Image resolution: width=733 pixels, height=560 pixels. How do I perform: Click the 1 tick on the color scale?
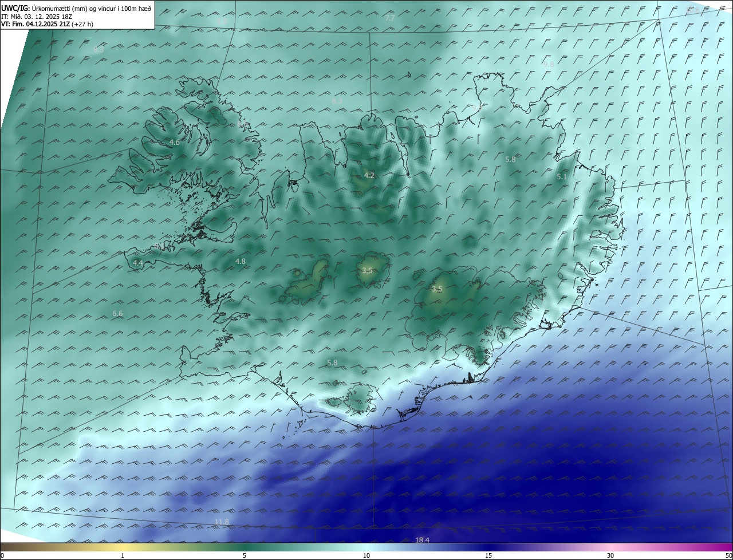click(x=123, y=555)
